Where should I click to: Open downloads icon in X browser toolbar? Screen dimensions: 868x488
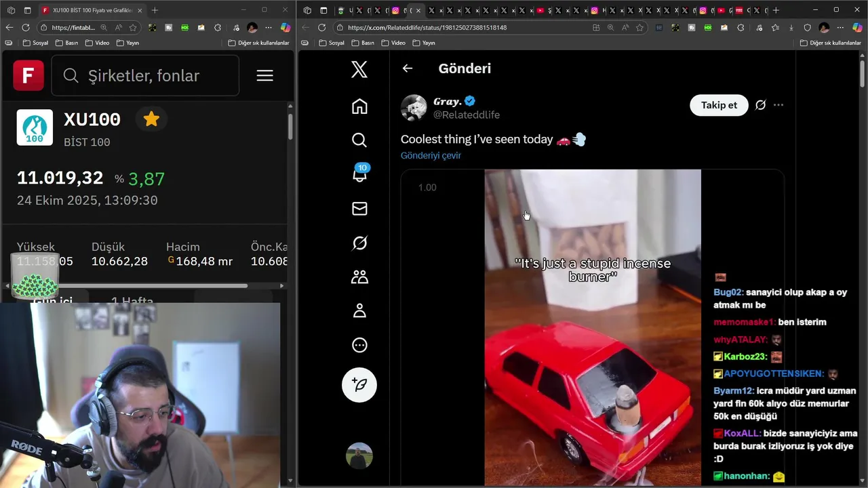pos(791,28)
